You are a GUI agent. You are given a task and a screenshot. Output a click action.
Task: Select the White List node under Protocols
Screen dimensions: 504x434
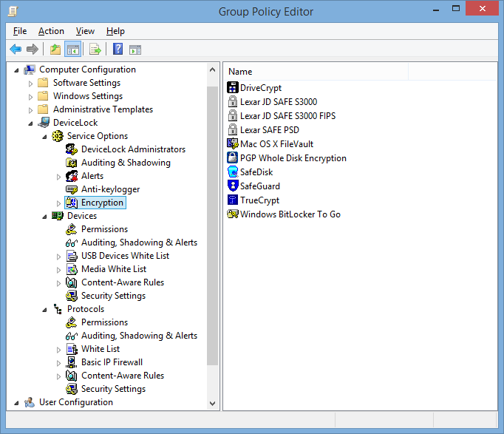coord(101,349)
